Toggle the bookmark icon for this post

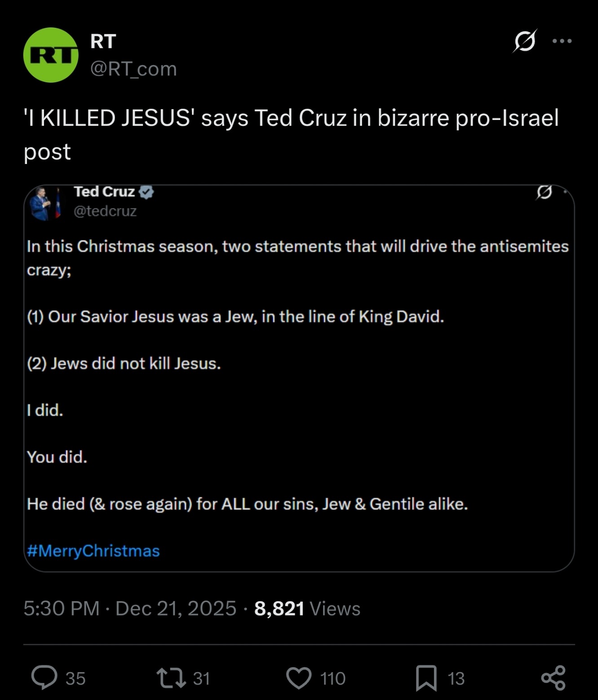pos(426,678)
